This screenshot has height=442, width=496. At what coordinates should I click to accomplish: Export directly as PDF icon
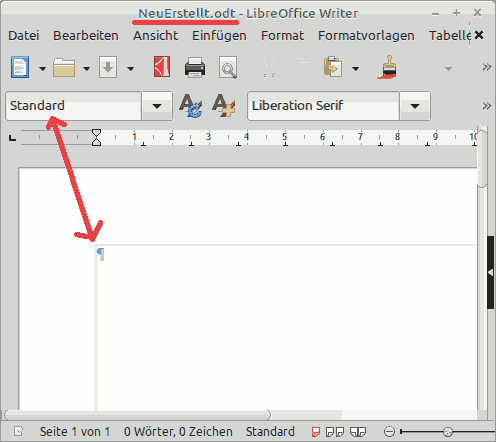click(162, 67)
